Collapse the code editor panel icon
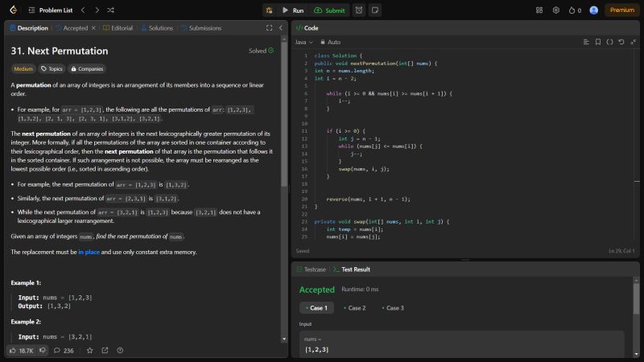 (x=634, y=42)
